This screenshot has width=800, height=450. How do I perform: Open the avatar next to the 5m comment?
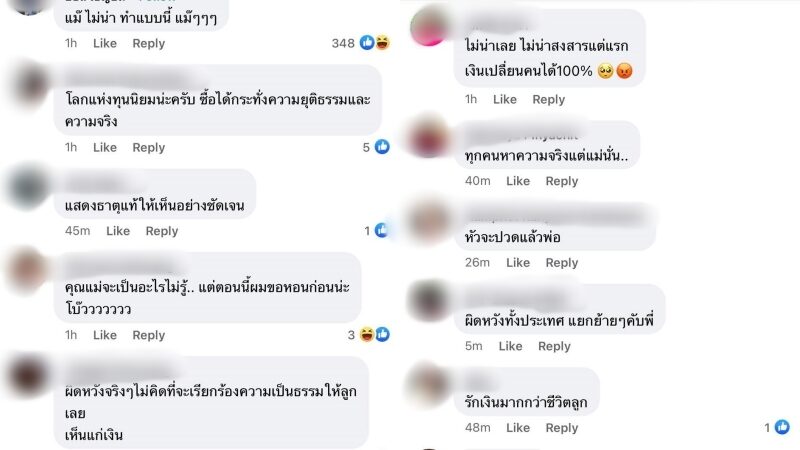(430, 300)
